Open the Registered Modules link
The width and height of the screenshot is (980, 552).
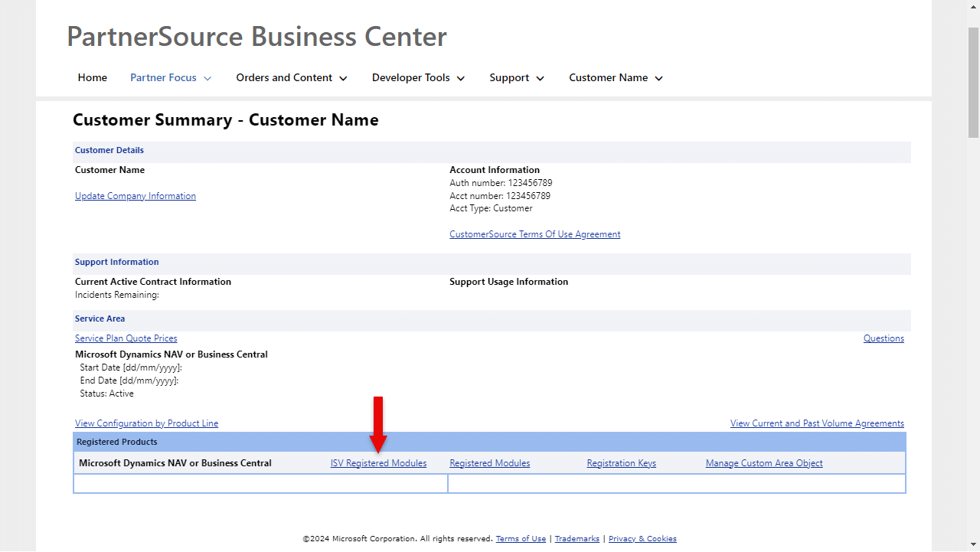490,463
